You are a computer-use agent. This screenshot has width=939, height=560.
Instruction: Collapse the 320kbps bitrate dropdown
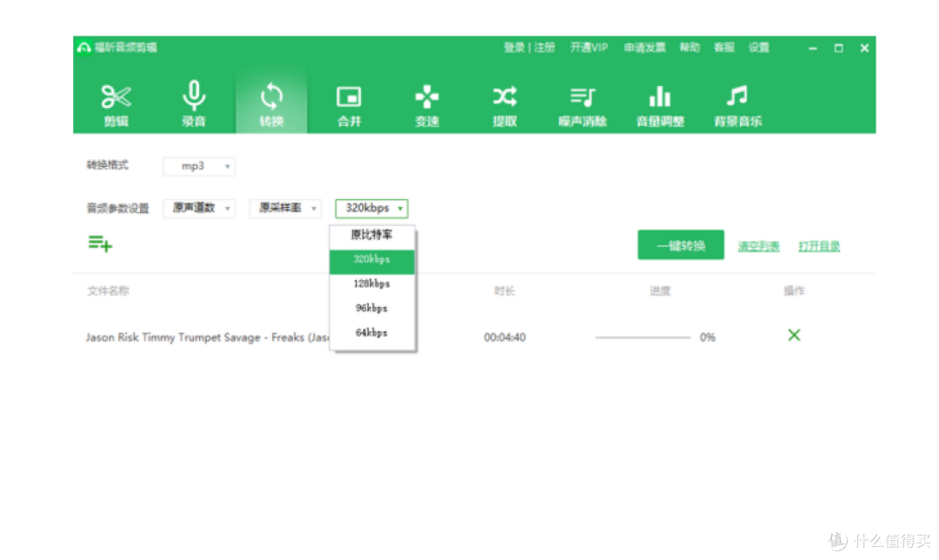coord(372,208)
